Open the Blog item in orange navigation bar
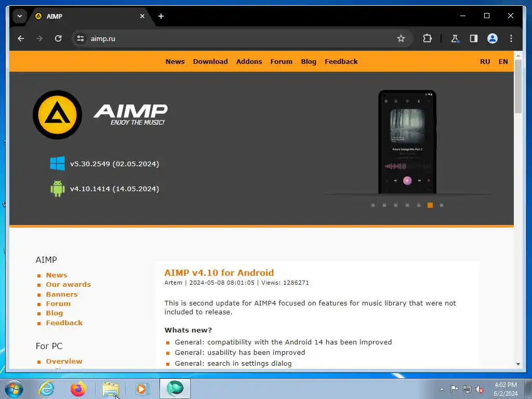The height and width of the screenshot is (399, 532). tap(309, 62)
